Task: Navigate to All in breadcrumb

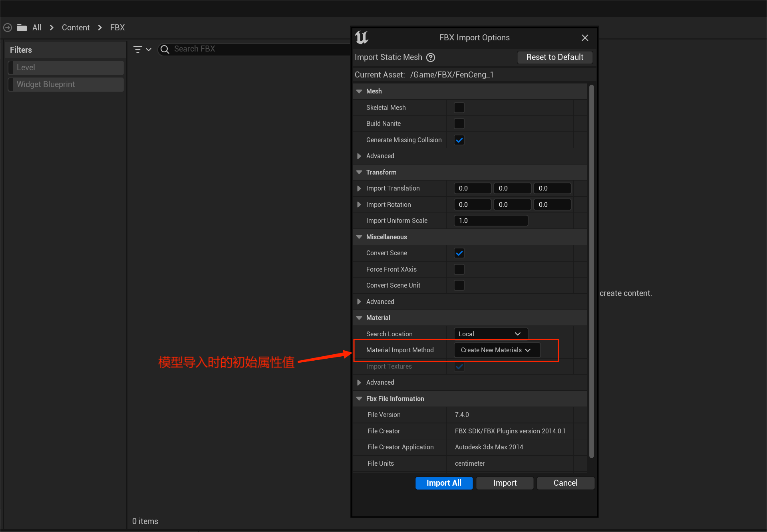Action: pyautogui.click(x=37, y=28)
